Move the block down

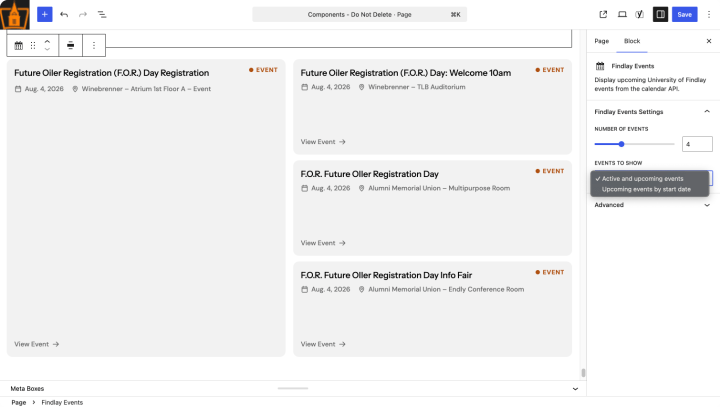(47, 49)
